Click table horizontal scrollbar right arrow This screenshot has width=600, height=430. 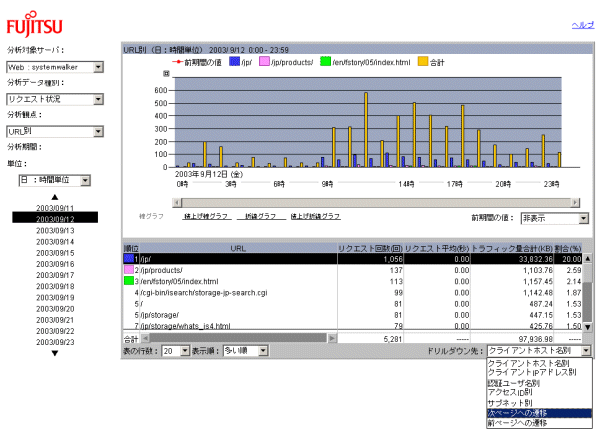(x=332, y=338)
